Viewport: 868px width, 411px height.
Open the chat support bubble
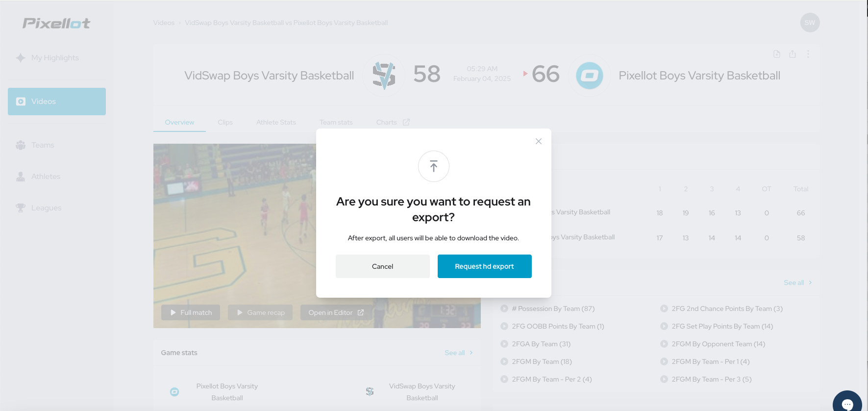pyautogui.click(x=847, y=403)
